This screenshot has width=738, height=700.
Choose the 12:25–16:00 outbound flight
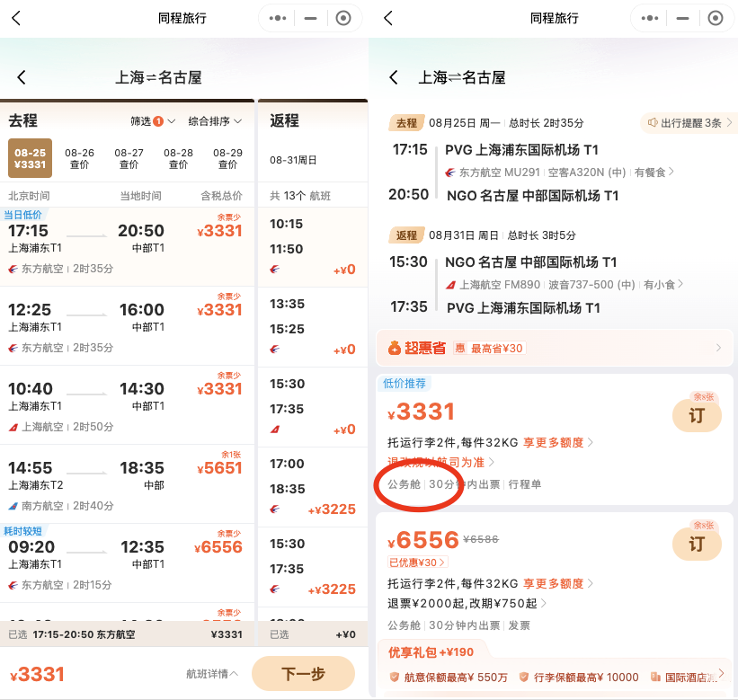pyautogui.click(x=127, y=325)
